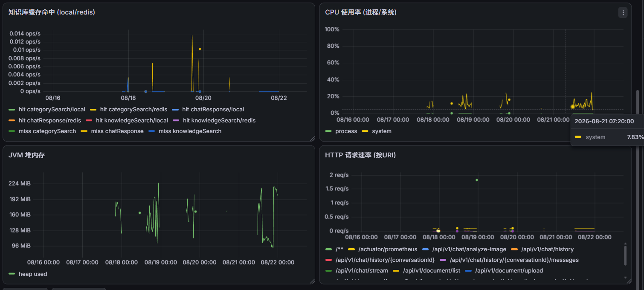Screen dimensions: 644x290
Task: Open HTTP 请求速率 (按URI) panel title menu
Action: point(360,155)
